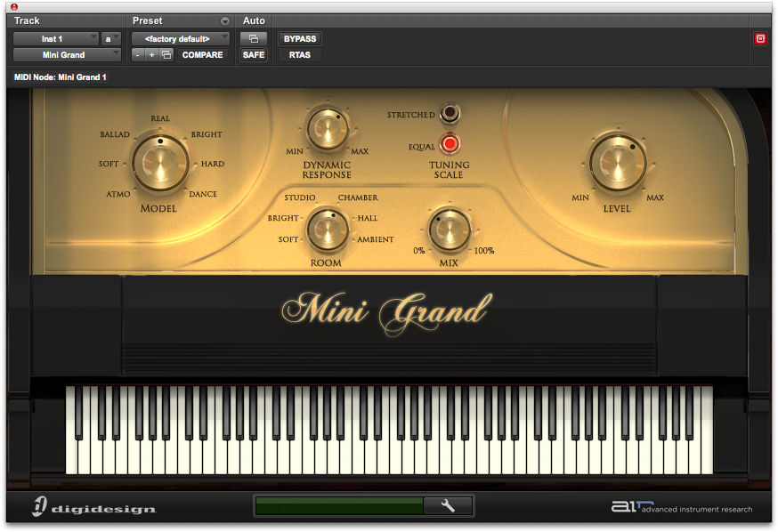Click the red target button at top right

click(x=760, y=38)
